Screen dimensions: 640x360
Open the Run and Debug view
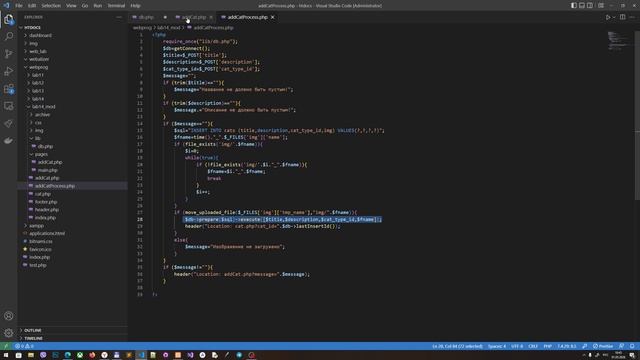coord(9,71)
